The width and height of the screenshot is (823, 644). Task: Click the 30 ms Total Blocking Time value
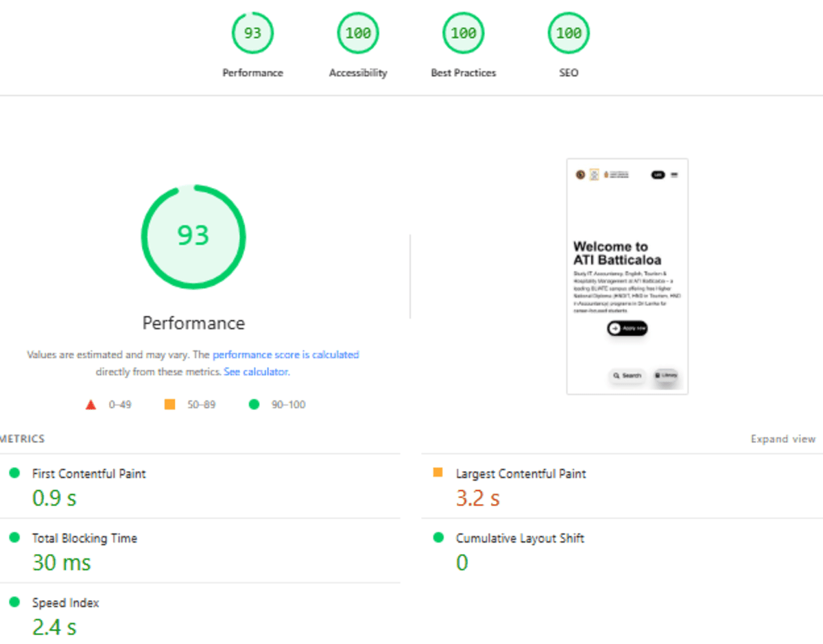(62, 562)
